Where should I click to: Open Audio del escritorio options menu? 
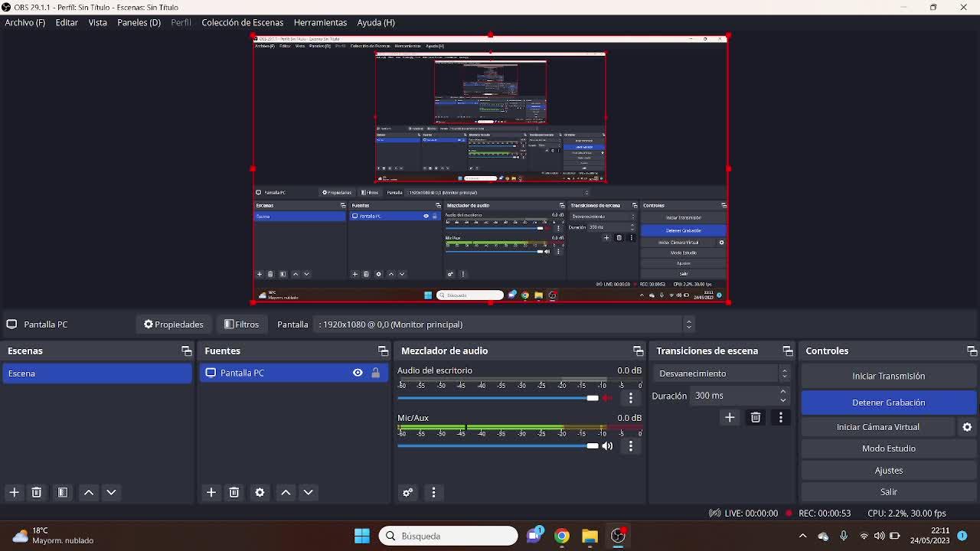click(x=631, y=398)
